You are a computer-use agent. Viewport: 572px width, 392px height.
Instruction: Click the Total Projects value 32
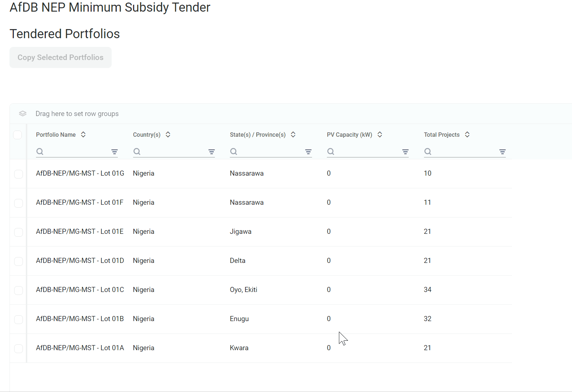click(428, 319)
